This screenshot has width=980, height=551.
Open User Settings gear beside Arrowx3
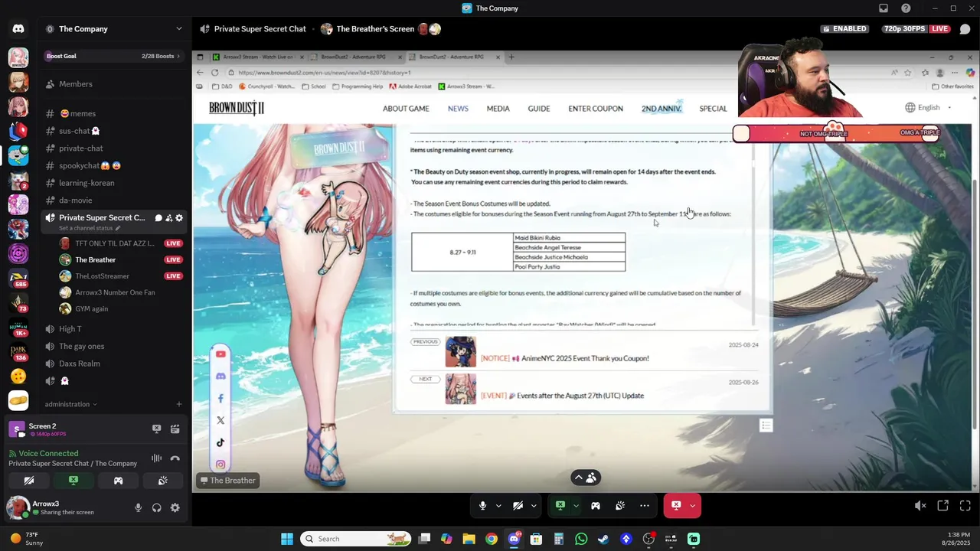click(x=175, y=507)
